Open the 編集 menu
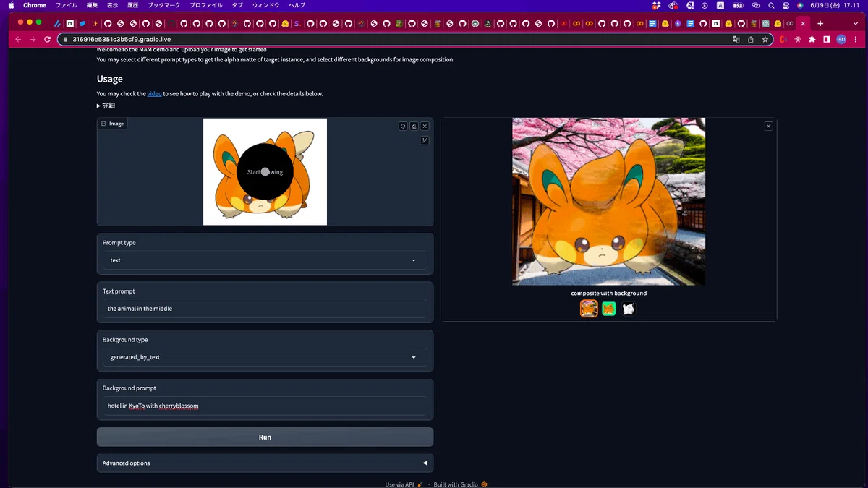868x488 pixels. click(92, 5)
